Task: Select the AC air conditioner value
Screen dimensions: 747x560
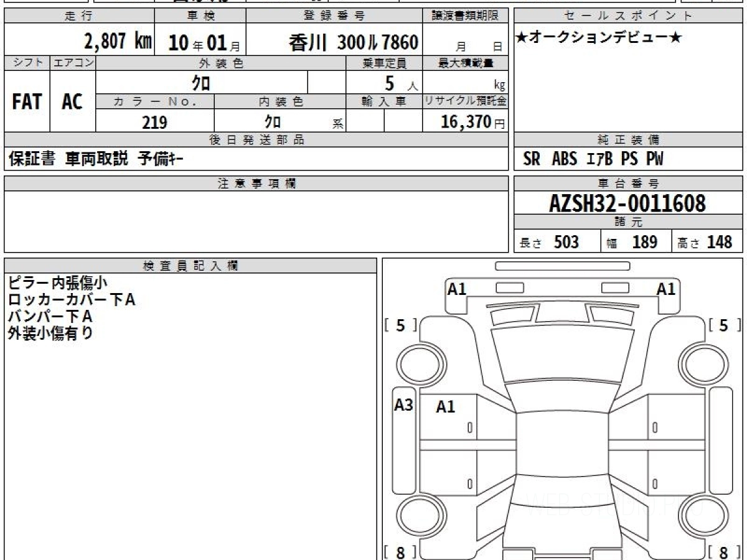Action: 72,102
